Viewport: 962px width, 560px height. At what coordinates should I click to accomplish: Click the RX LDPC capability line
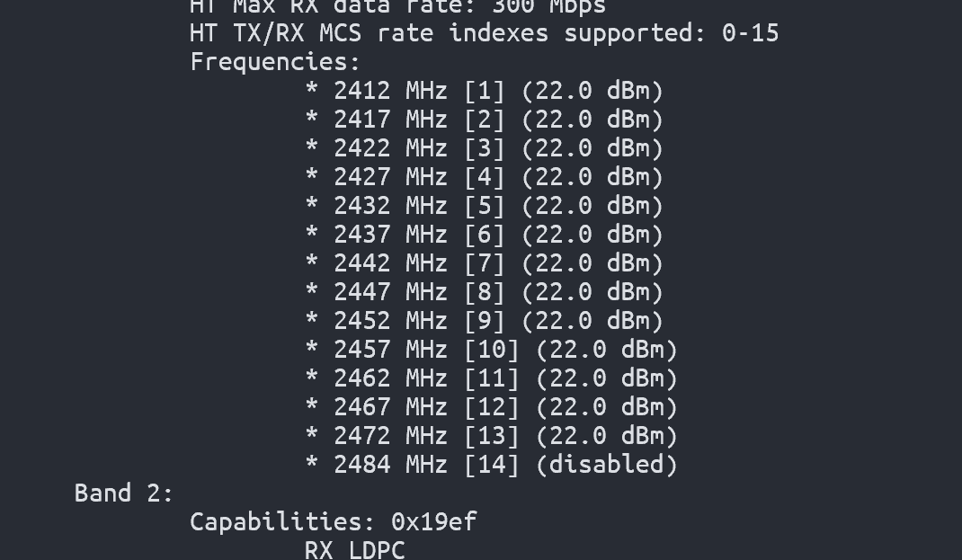[354, 550]
